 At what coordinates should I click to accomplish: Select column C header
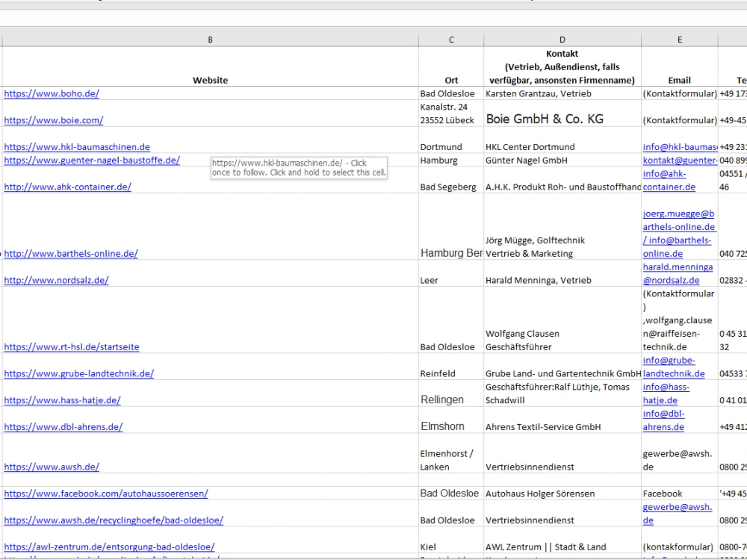click(x=451, y=40)
